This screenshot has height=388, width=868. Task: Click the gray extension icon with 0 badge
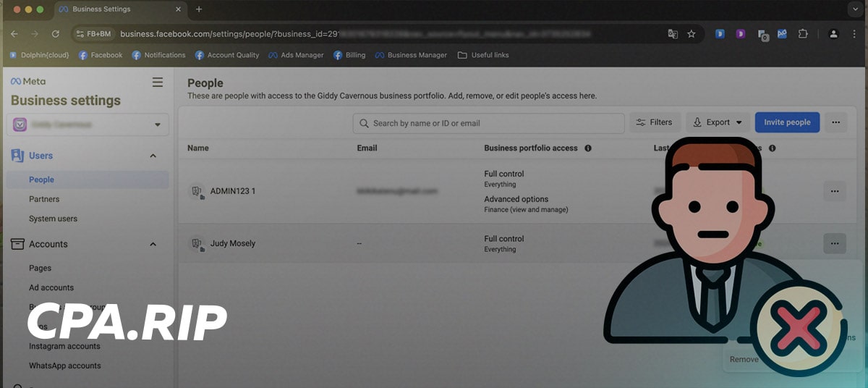pos(762,35)
